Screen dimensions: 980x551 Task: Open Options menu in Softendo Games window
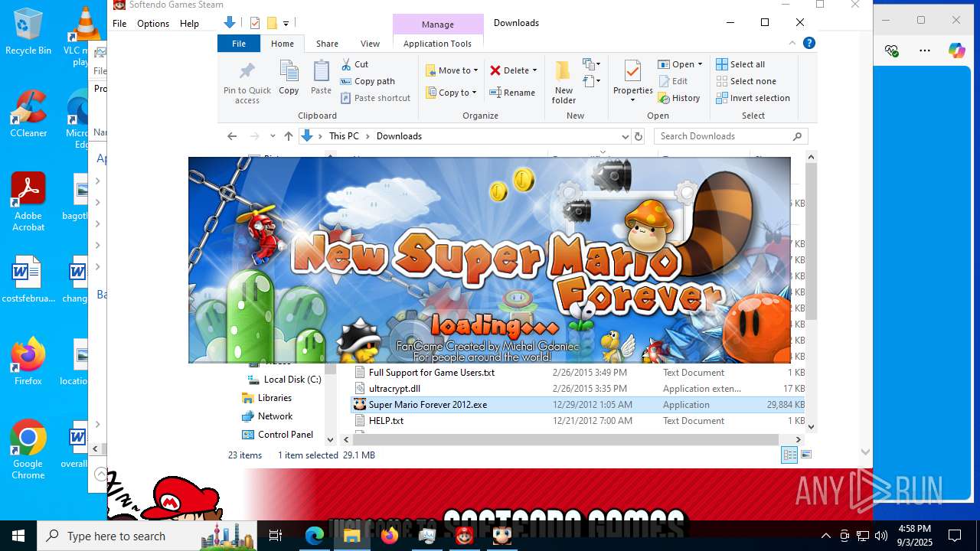tap(153, 24)
